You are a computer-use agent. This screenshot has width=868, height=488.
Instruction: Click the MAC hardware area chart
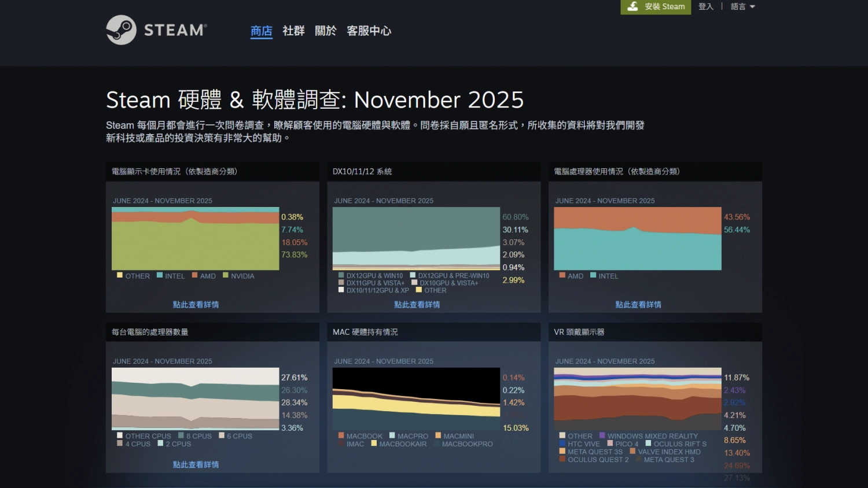pyautogui.click(x=416, y=399)
